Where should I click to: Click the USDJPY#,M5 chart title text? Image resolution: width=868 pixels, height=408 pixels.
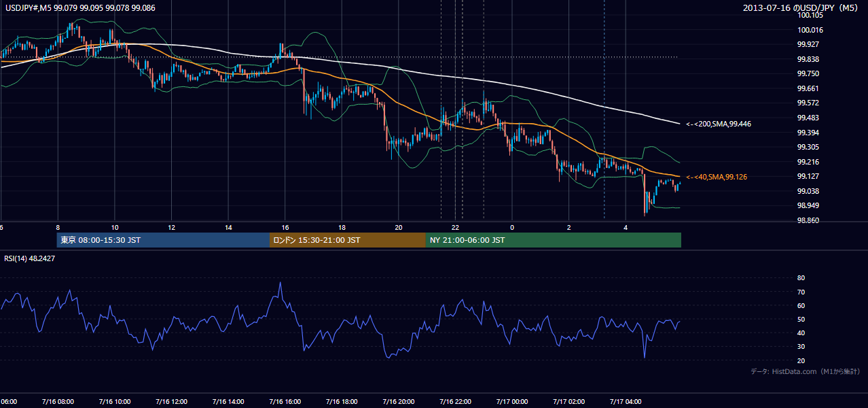click(80, 7)
